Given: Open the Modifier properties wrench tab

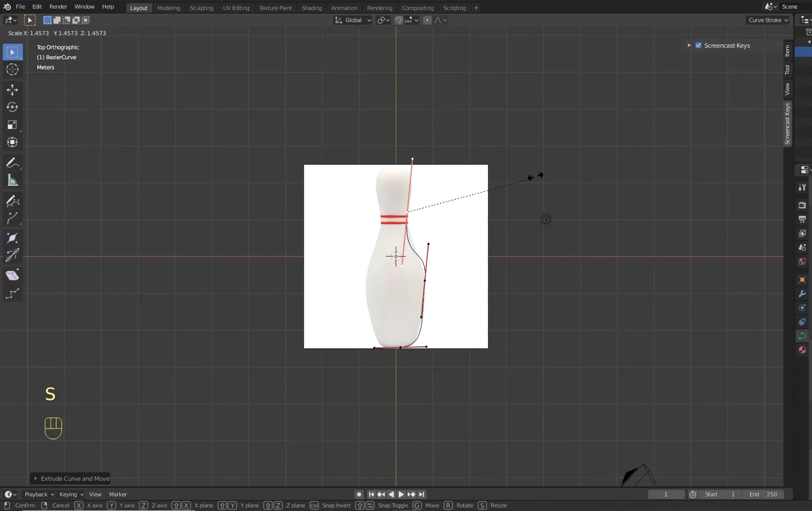Looking at the screenshot, I should (x=802, y=294).
